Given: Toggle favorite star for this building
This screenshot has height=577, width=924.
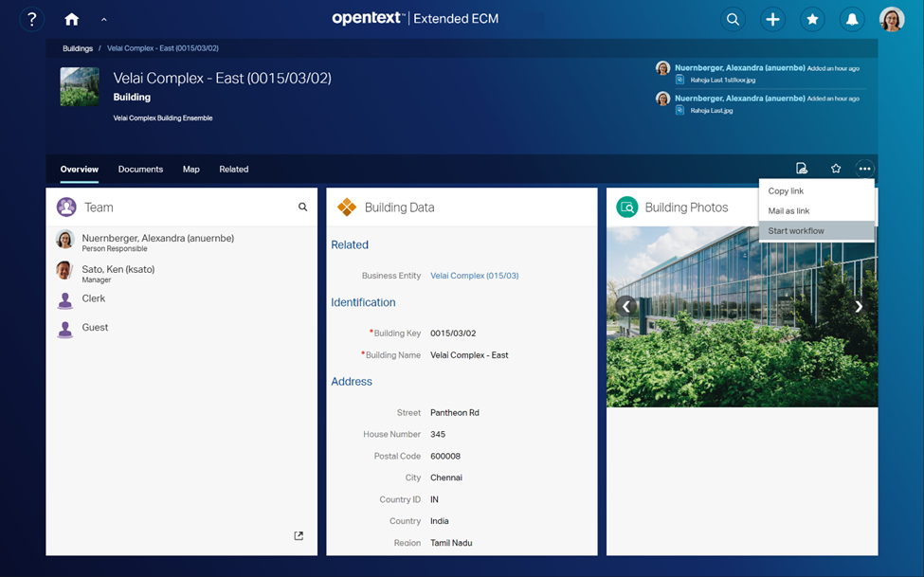Looking at the screenshot, I should click(x=835, y=169).
